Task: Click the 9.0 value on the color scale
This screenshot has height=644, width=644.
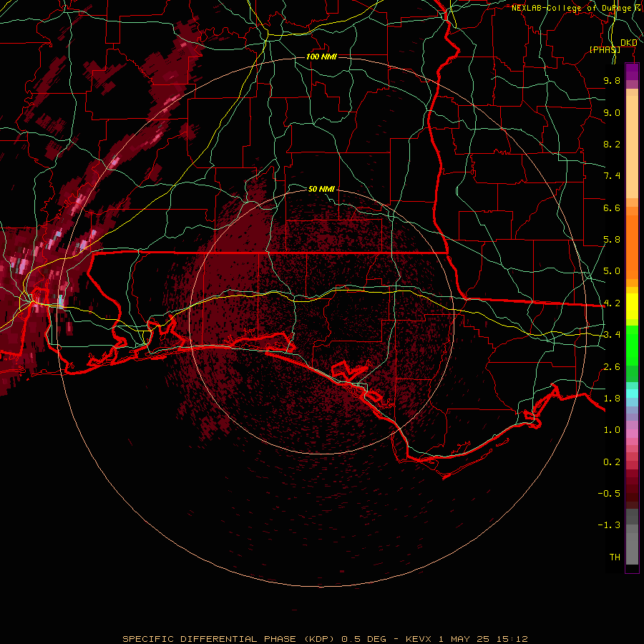Action: [x=612, y=112]
